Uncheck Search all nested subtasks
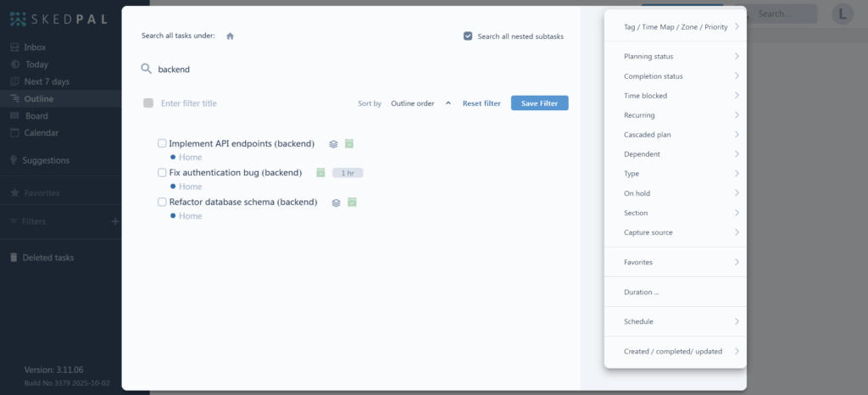This screenshot has height=395, width=868. coord(468,36)
